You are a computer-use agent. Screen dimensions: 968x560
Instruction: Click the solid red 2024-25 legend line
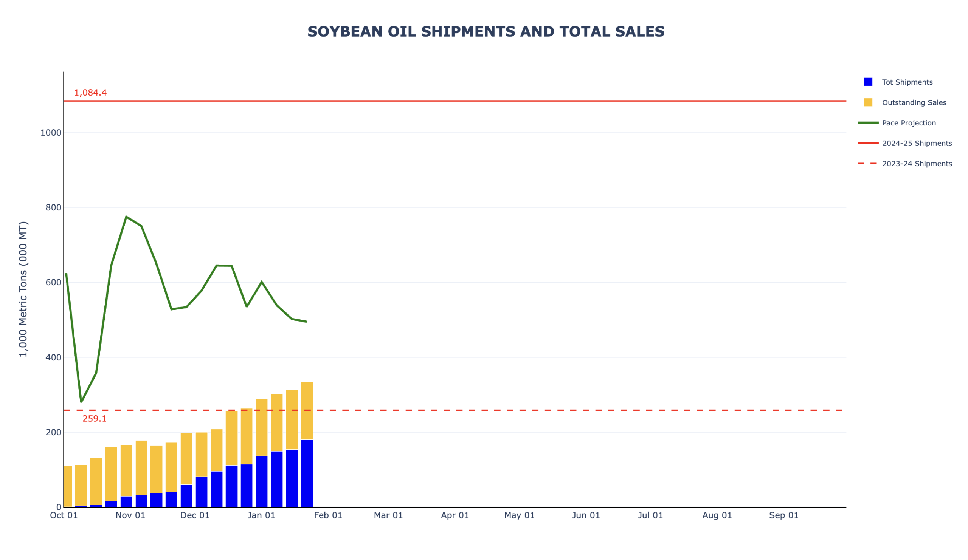coord(868,143)
